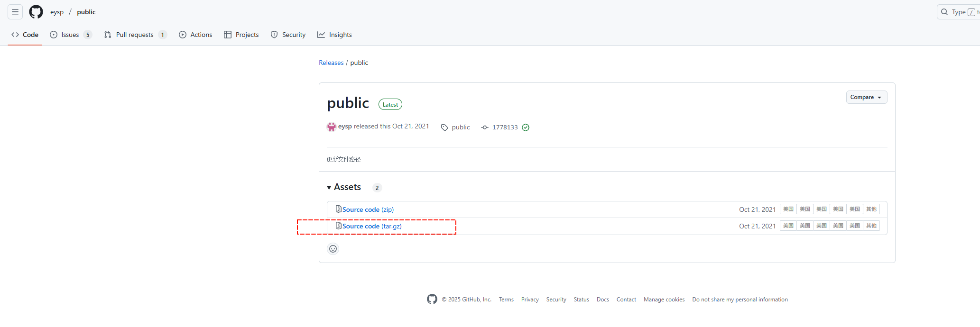Add a reaction with the smiley button
The height and width of the screenshot is (327, 980).
pyautogui.click(x=333, y=249)
